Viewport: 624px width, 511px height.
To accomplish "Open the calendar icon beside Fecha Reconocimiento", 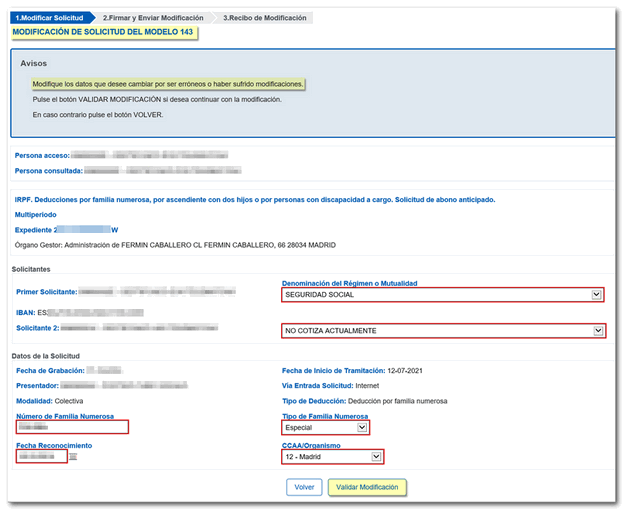I will (x=73, y=458).
